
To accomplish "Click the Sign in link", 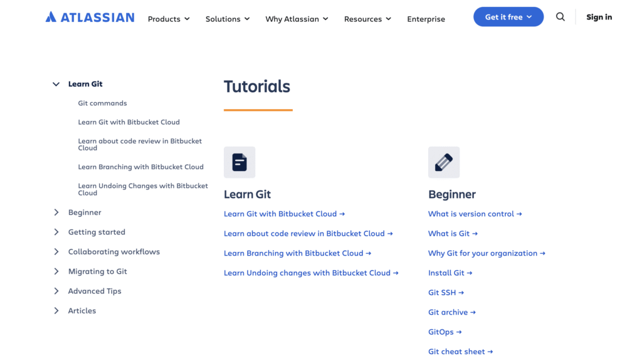I will (599, 17).
